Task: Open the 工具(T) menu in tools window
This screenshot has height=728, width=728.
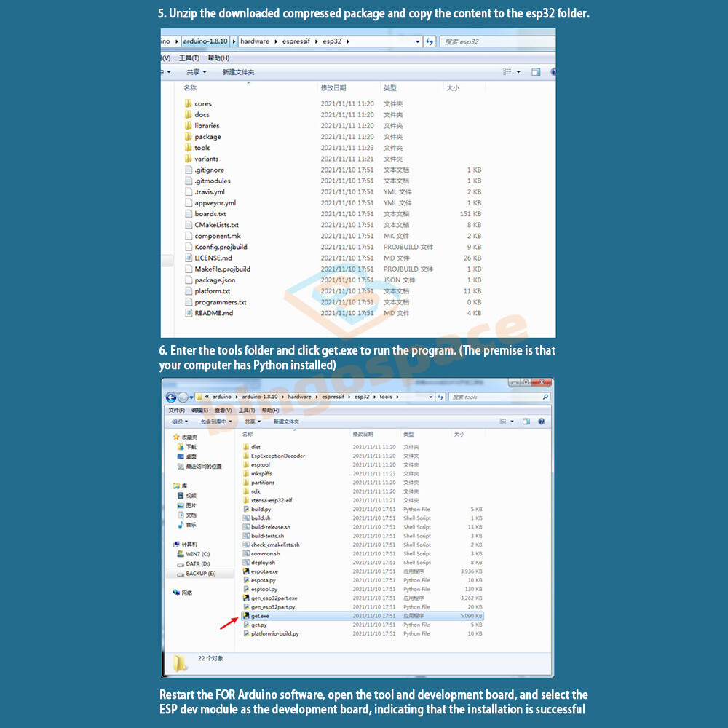Action: click(247, 411)
